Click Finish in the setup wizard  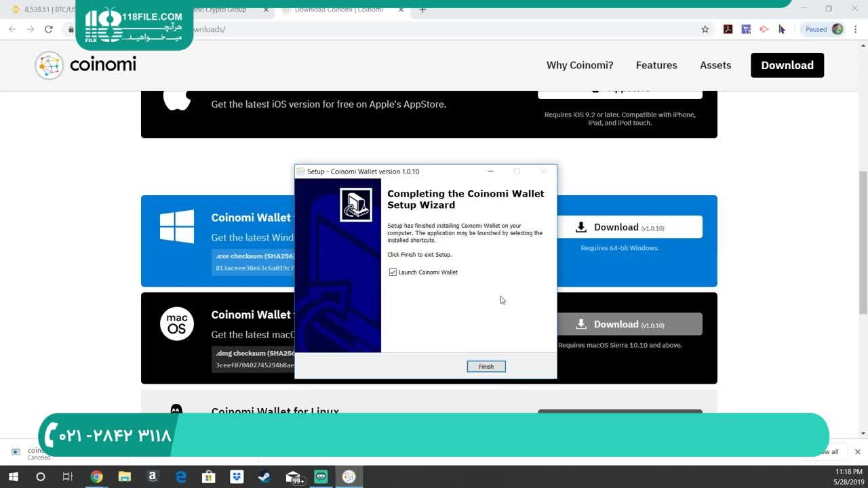(x=486, y=367)
